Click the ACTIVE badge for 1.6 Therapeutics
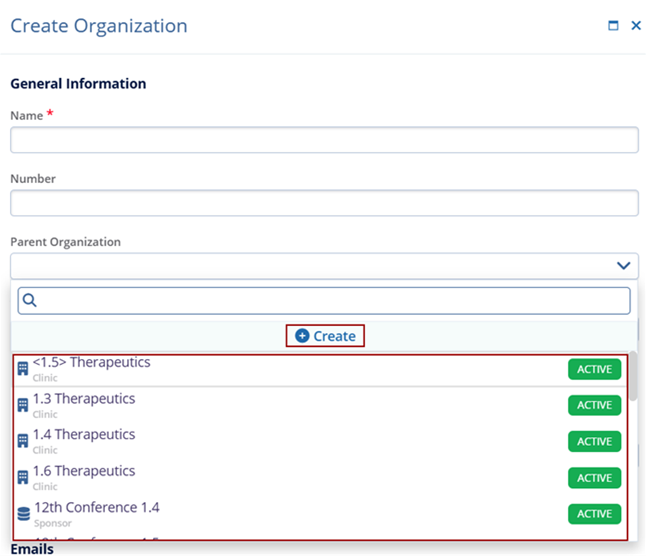 tap(594, 478)
